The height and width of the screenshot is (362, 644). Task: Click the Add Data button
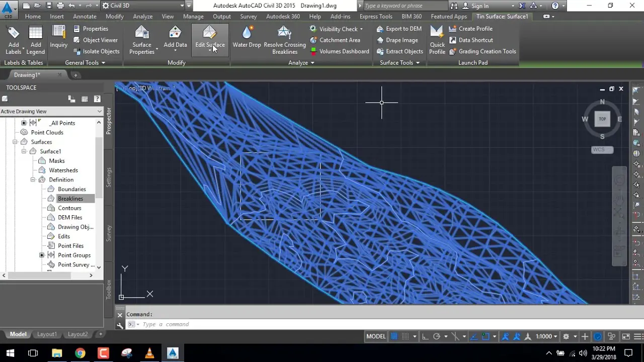coord(175,38)
